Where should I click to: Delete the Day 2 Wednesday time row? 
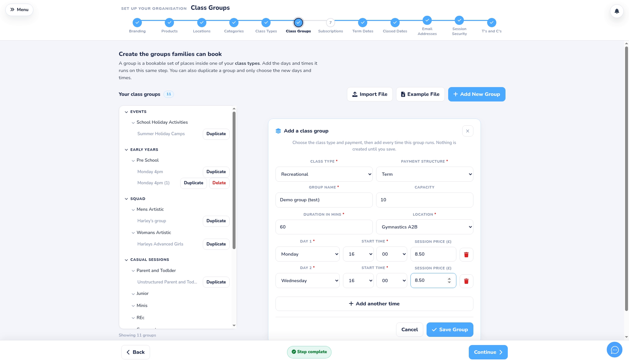point(466,281)
